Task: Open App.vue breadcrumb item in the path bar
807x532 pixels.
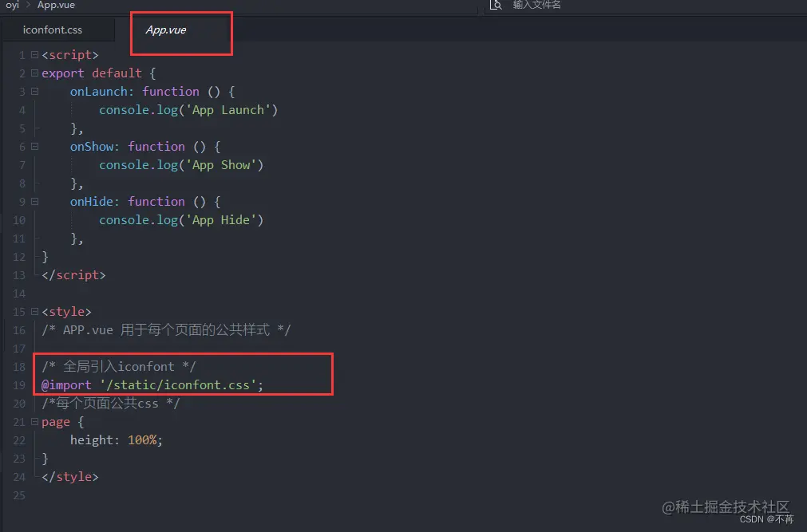Action: click(56, 5)
